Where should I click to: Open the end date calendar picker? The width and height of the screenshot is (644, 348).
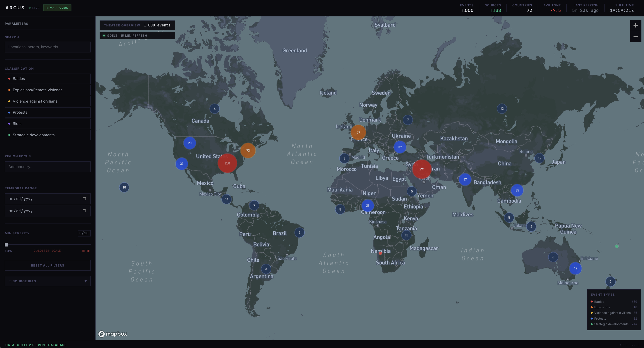pos(84,211)
